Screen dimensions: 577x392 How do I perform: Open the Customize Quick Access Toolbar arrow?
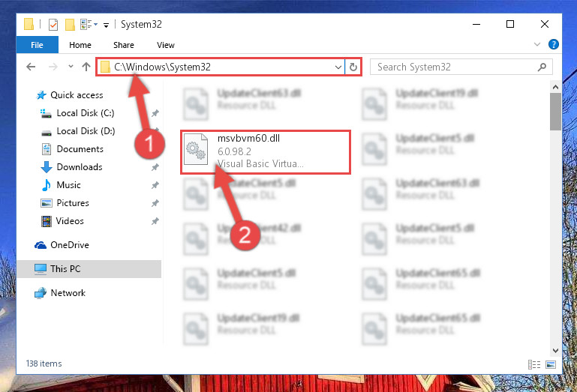point(106,25)
